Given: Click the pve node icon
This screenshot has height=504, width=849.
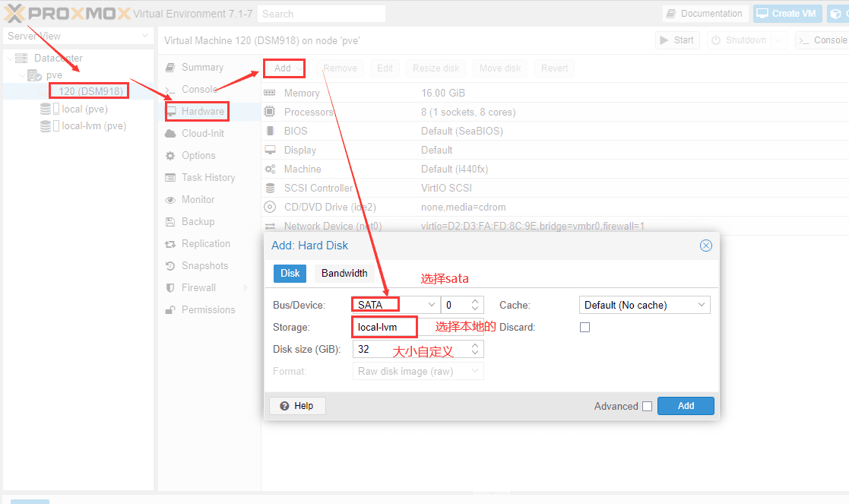Looking at the screenshot, I should click(34, 74).
